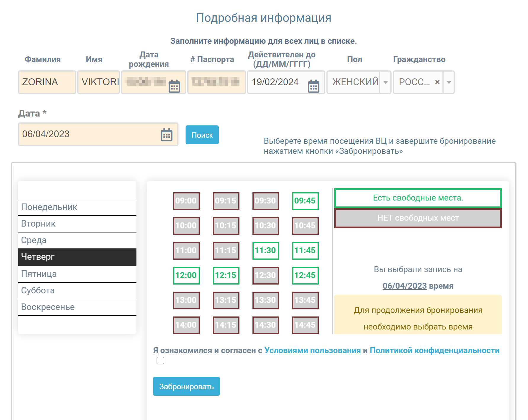Click the Поиск search button
The image size is (528, 420).
coord(202,135)
